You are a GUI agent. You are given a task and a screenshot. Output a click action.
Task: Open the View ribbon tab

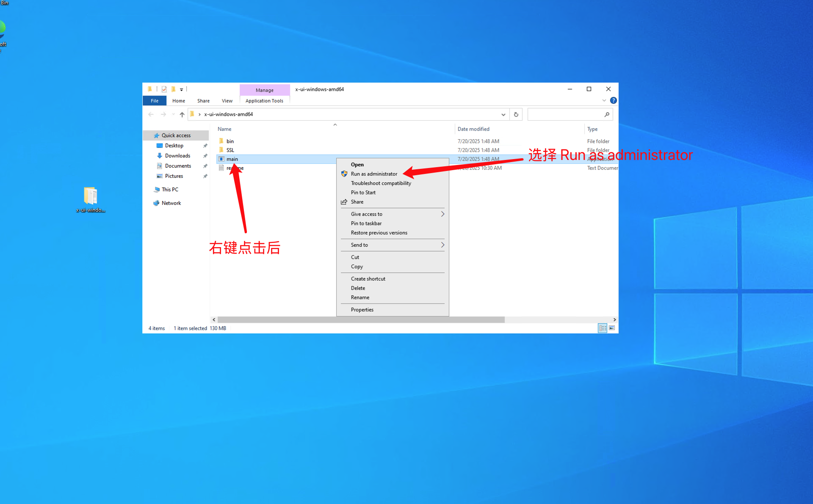[227, 101]
